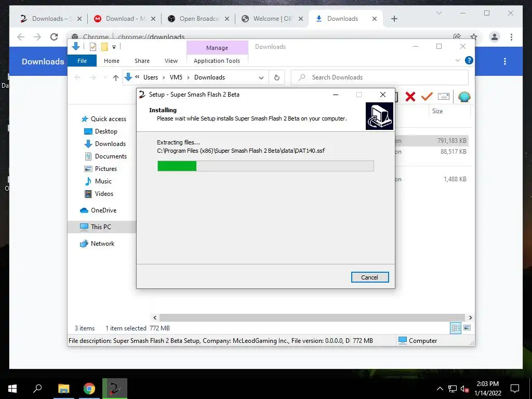The height and width of the screenshot is (399, 532).
Task: Select the Application Tools tab
Action: pos(217,61)
